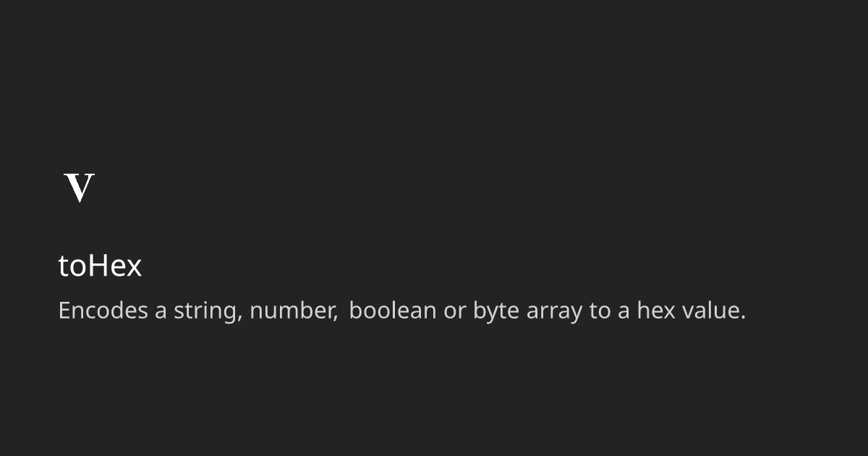
Task: Select the toHex title text
Action: point(100,266)
